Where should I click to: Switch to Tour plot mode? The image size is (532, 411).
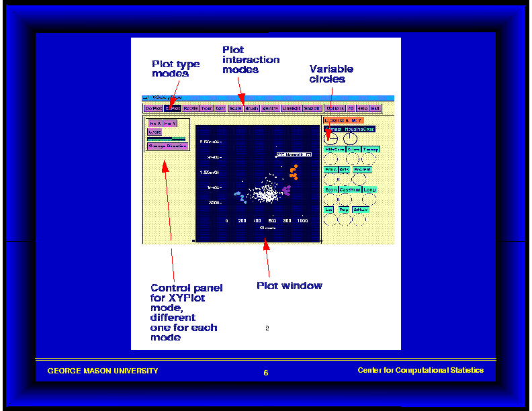click(206, 108)
